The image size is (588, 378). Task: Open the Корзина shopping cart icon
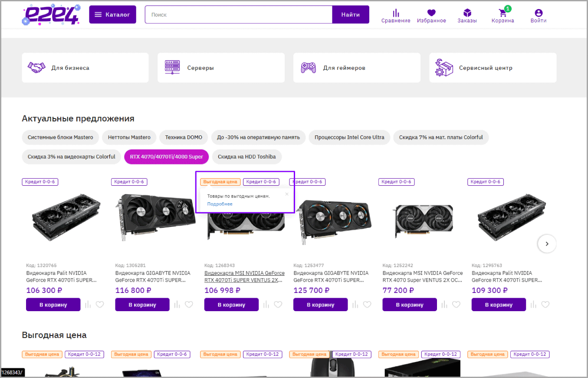[x=503, y=16]
